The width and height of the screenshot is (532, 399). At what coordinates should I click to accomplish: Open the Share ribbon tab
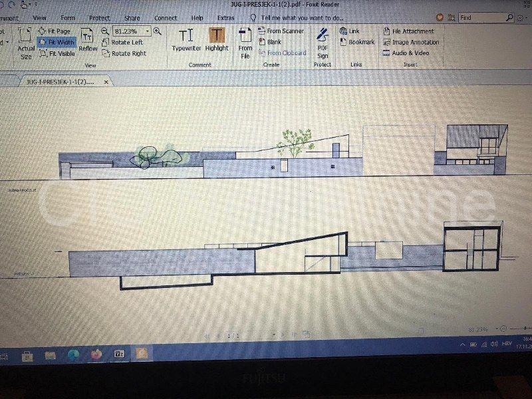pos(132,18)
